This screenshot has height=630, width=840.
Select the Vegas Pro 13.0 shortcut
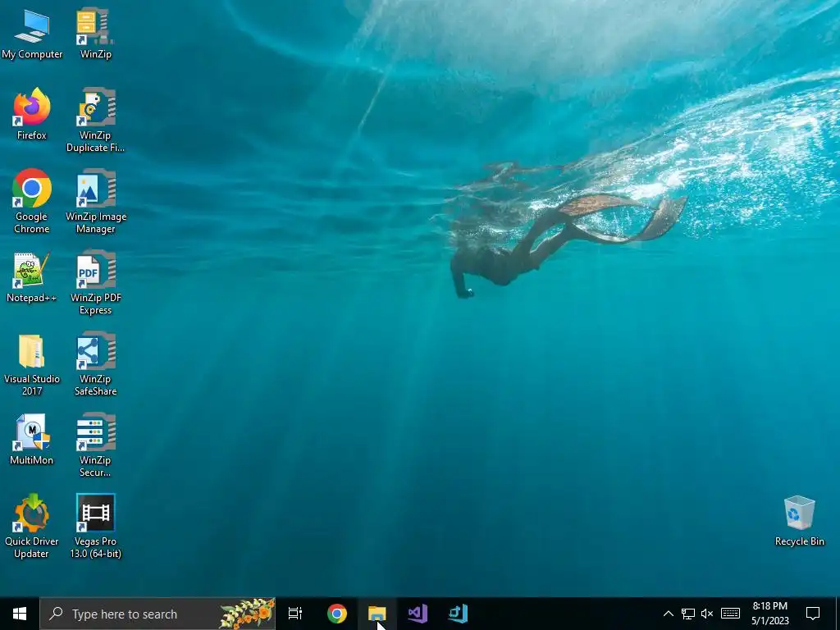(x=95, y=526)
